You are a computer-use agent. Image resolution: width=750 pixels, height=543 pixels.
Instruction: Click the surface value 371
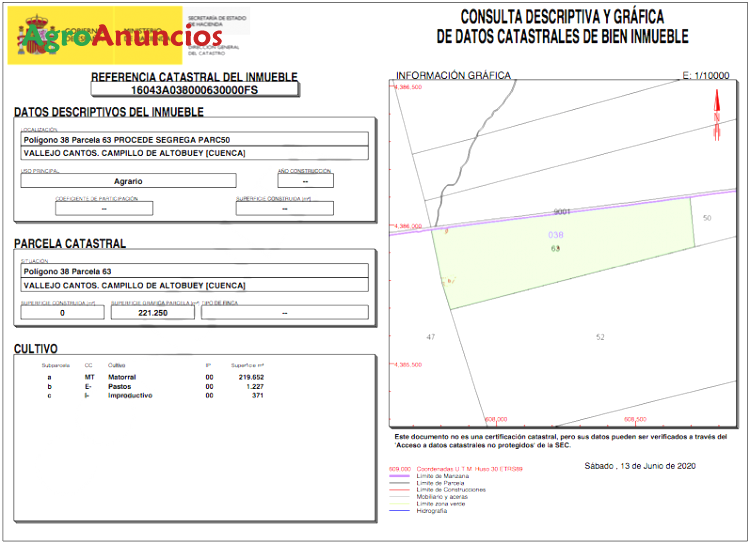(x=258, y=395)
